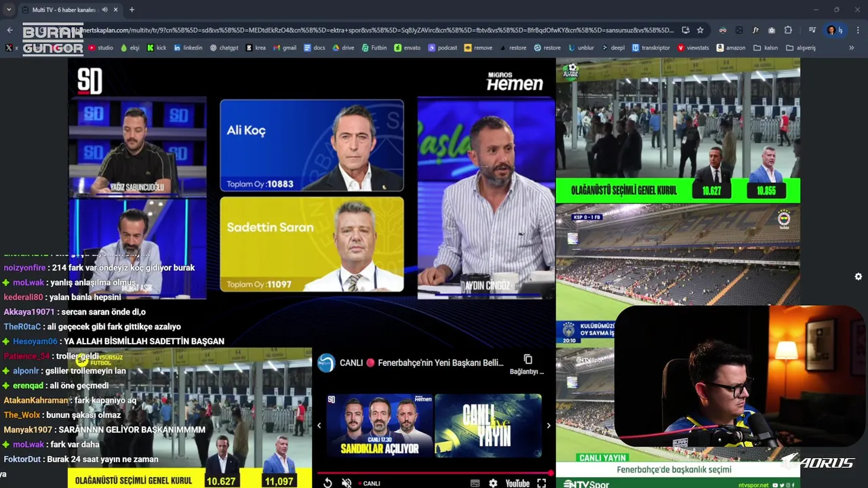The image size is (868, 488).
Task: Open the kick bookmark
Action: [157, 47]
